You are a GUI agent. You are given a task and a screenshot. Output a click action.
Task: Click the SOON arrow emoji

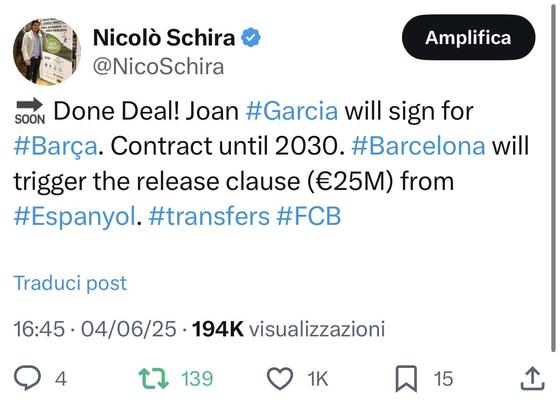(x=30, y=111)
